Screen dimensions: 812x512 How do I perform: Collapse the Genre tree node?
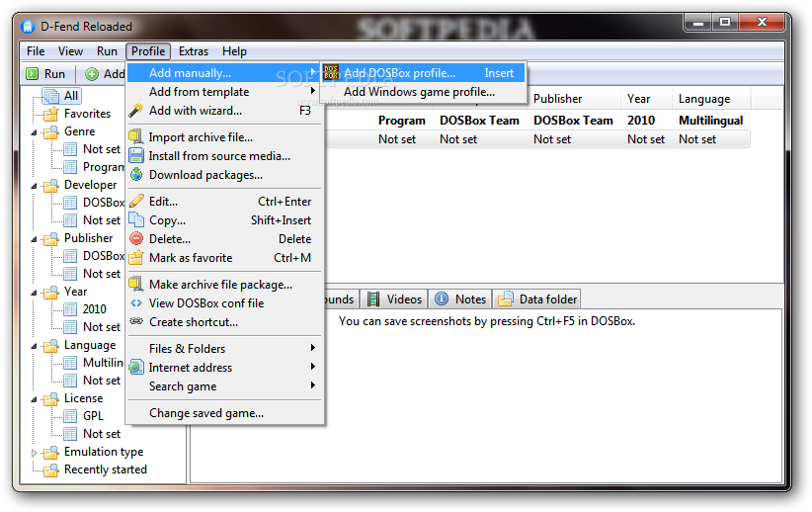pyautogui.click(x=35, y=132)
